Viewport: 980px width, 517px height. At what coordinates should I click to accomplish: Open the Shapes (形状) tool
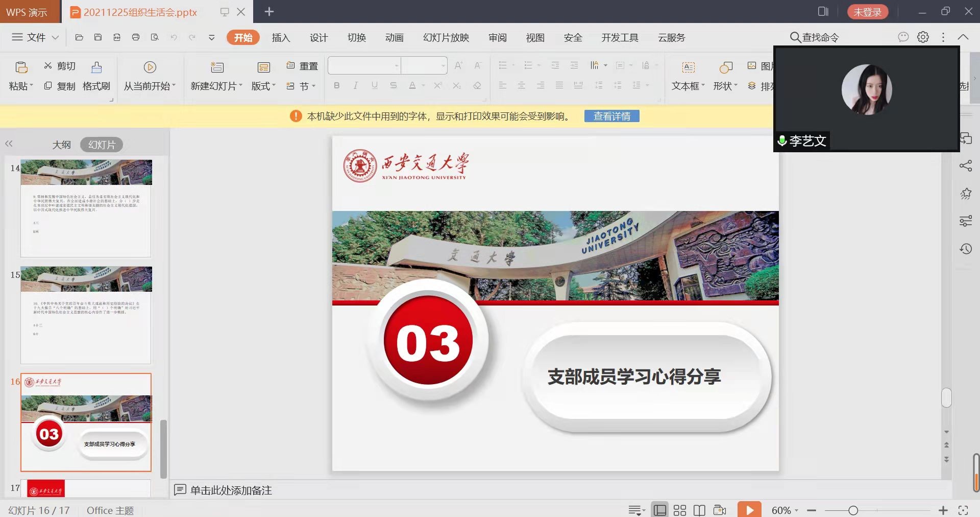coord(725,67)
